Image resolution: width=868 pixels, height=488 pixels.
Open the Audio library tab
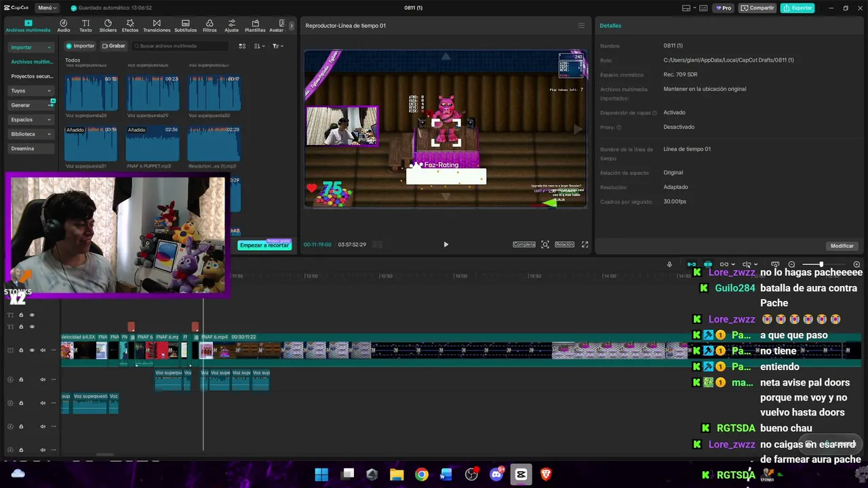point(64,26)
